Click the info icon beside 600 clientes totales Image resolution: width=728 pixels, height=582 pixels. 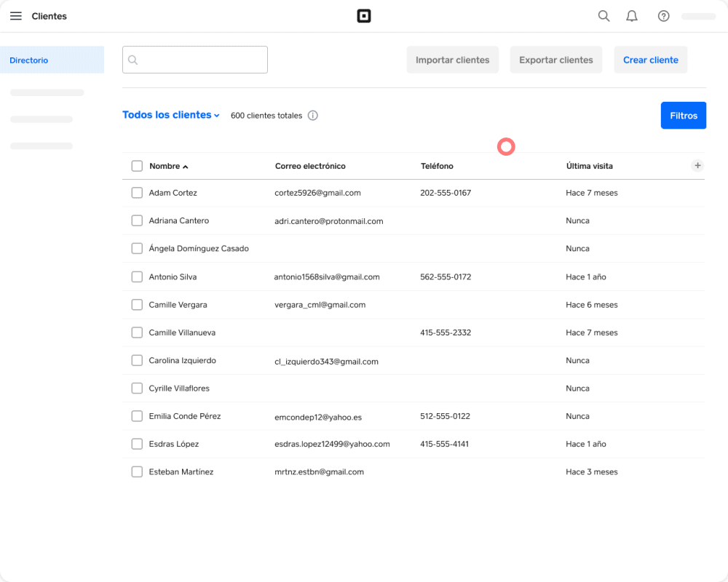[x=313, y=116]
